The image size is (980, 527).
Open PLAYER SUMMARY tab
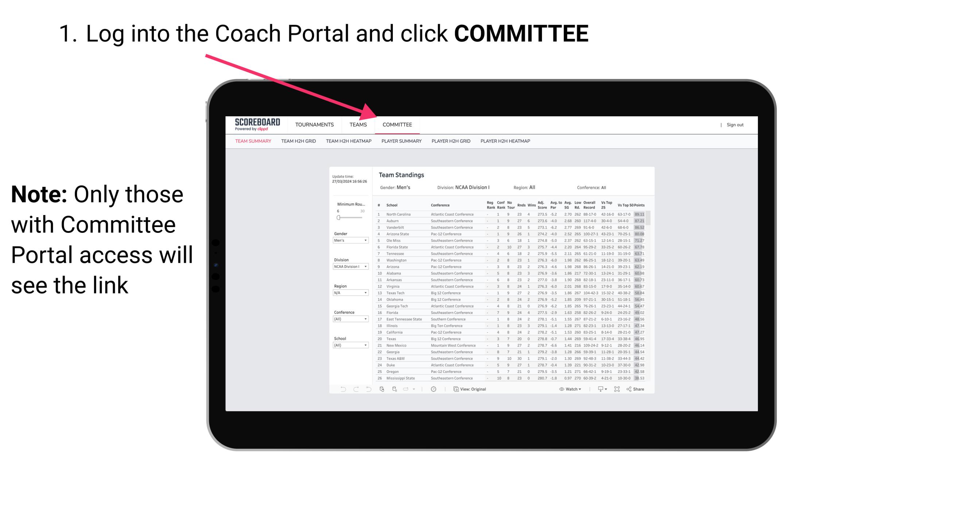tap(401, 141)
